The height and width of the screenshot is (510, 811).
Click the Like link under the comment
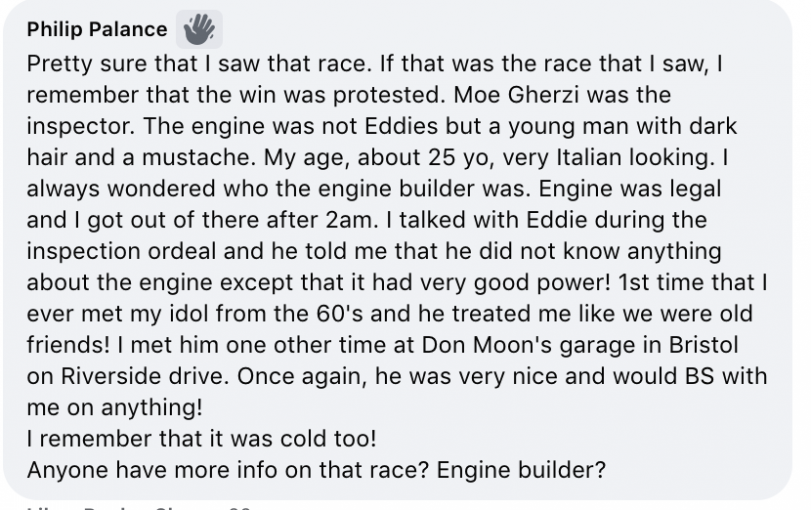(39, 508)
